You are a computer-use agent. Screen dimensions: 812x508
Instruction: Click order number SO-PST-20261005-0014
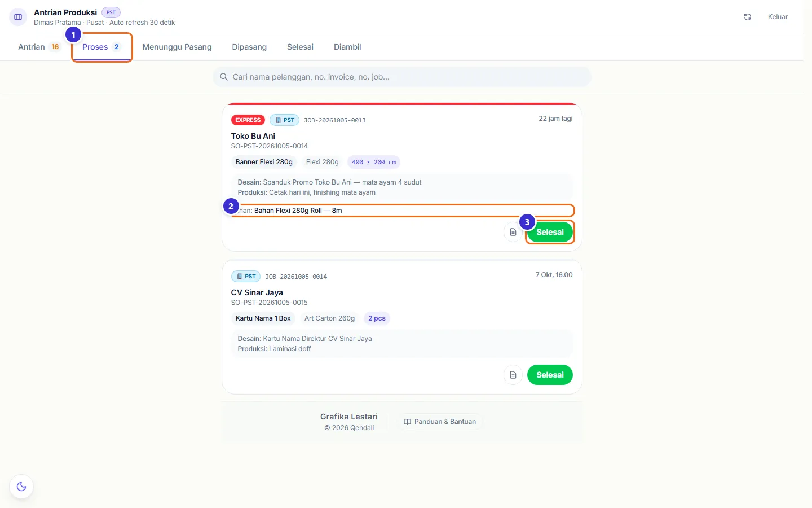pos(270,146)
